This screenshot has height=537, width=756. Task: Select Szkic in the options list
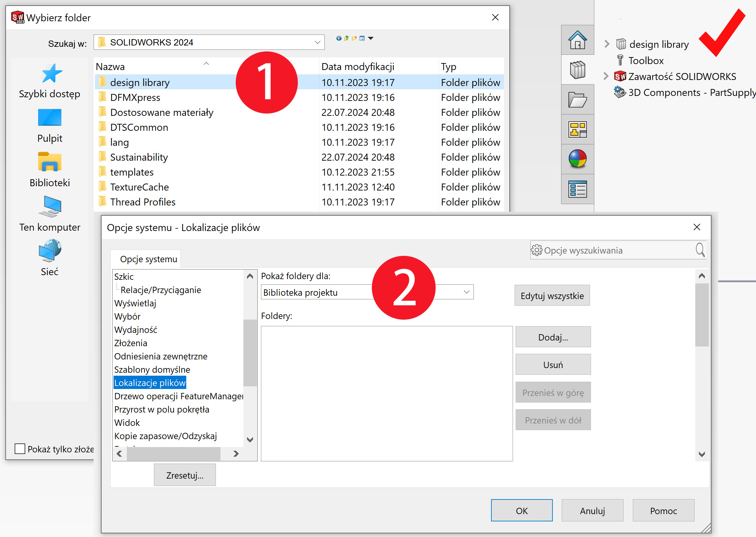click(x=124, y=276)
